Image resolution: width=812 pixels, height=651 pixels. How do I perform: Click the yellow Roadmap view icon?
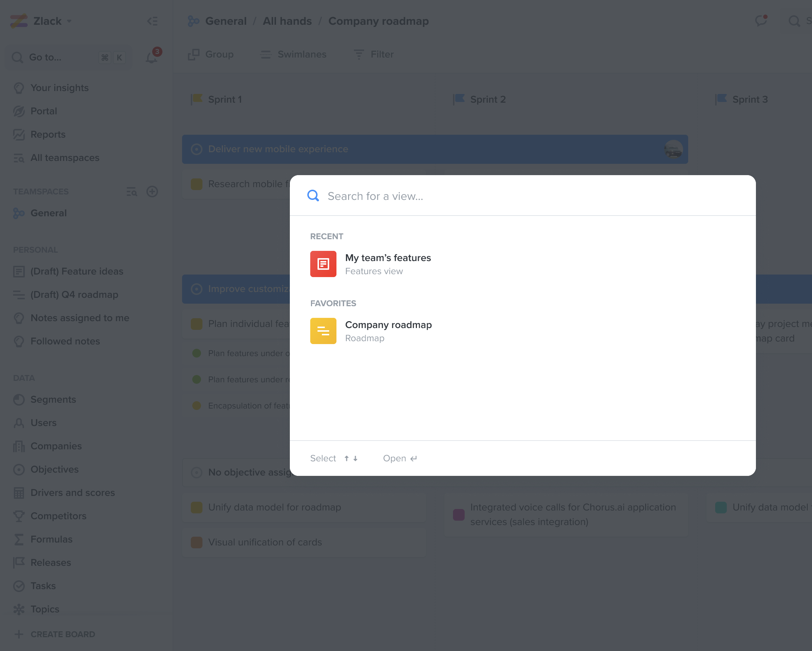tap(323, 331)
